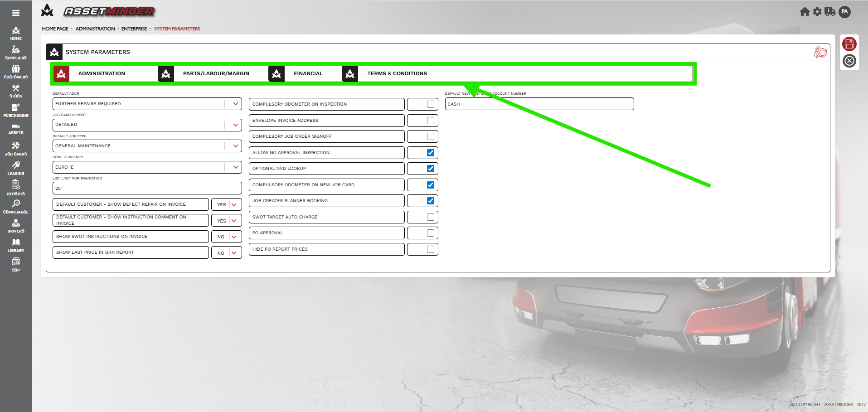Click the home icon in top bar
Screen dimensions: 868x412
coord(805,12)
